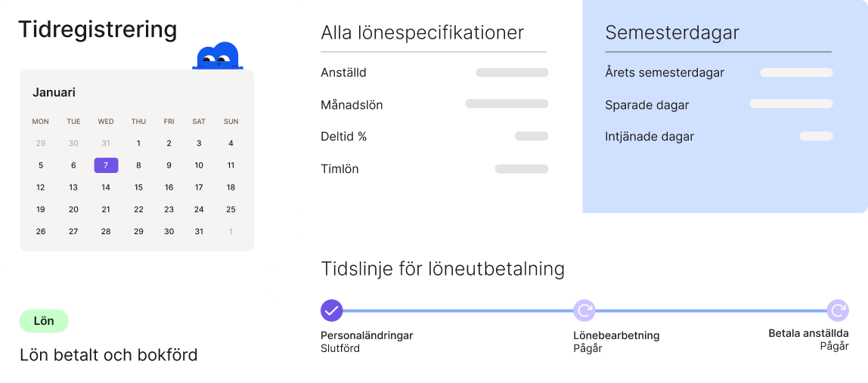The width and height of the screenshot is (868, 383).
Task: Open the Januari month header
Action: (x=54, y=92)
